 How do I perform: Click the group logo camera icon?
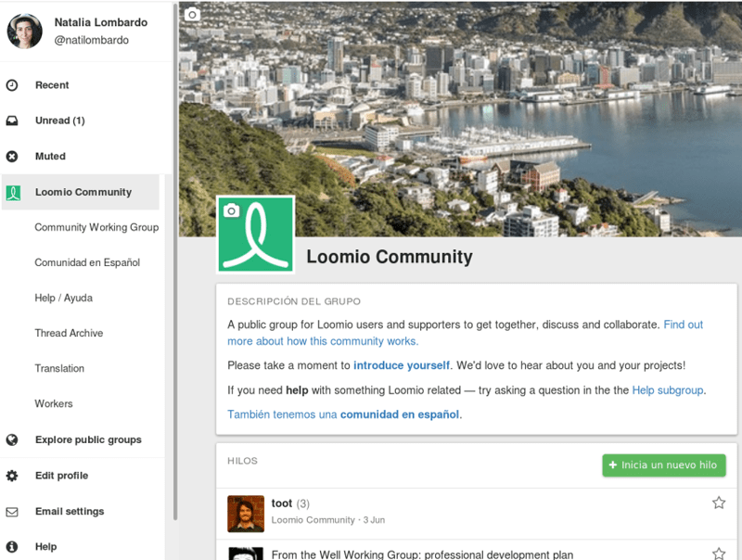(x=231, y=210)
